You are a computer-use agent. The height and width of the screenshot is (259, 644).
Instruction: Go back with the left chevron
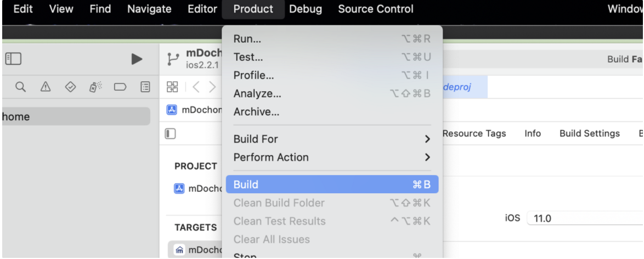(195, 86)
